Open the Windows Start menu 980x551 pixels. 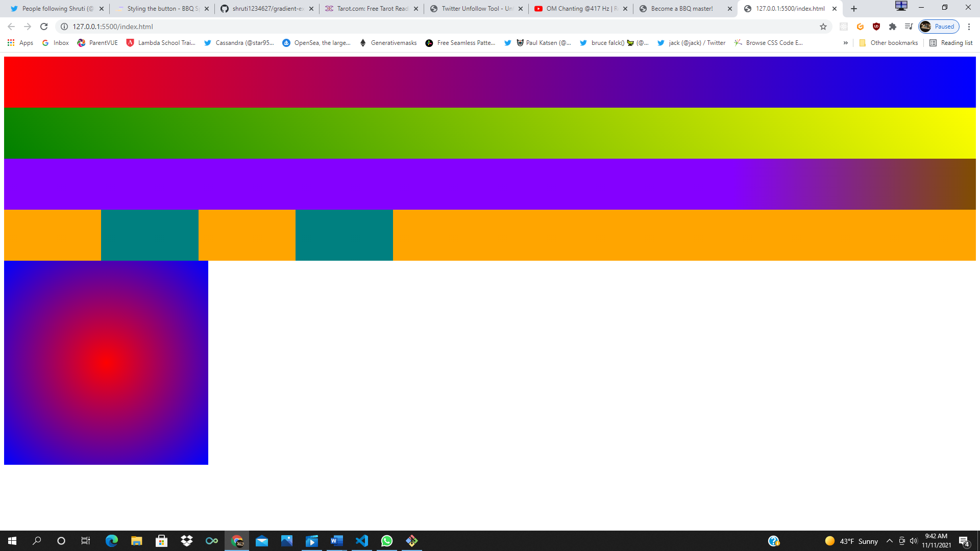point(12,541)
